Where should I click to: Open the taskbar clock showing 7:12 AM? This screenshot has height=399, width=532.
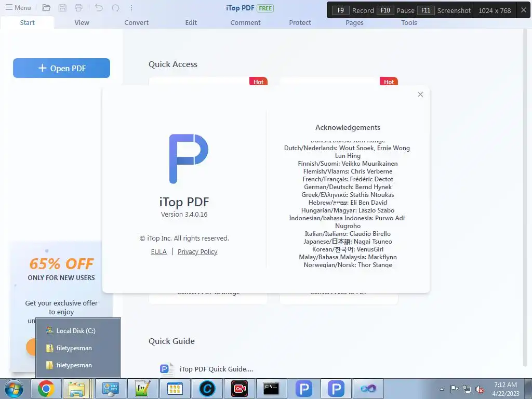506,389
